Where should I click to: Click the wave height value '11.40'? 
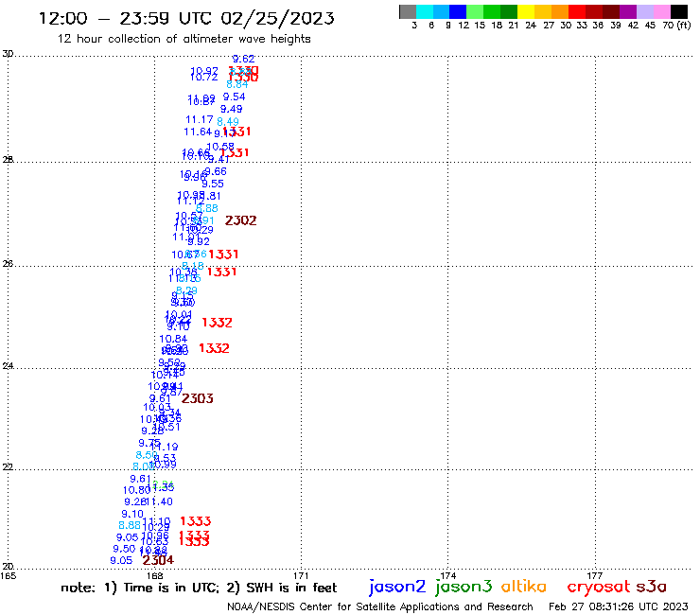coord(159,501)
